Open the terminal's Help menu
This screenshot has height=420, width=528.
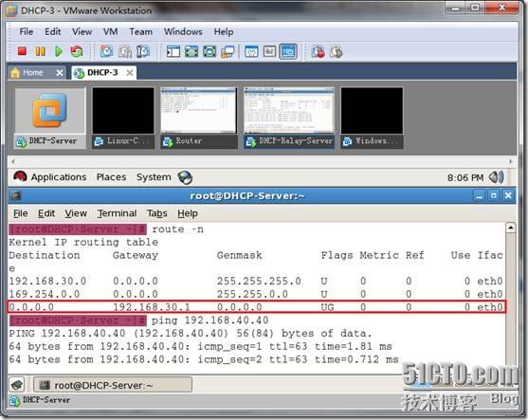coord(188,213)
